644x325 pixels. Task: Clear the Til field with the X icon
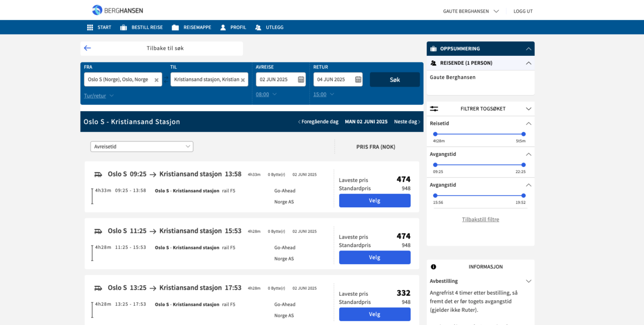click(x=243, y=80)
